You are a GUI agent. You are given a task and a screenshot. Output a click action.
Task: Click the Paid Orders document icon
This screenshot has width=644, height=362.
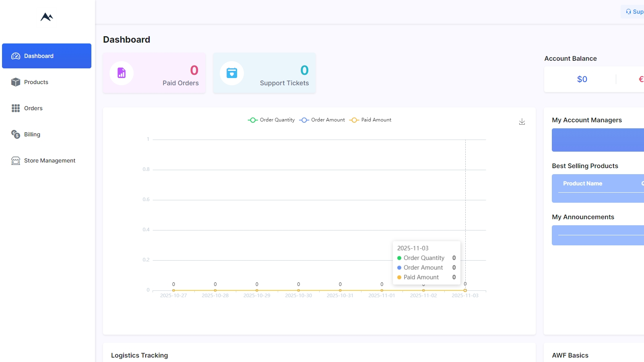click(x=122, y=73)
